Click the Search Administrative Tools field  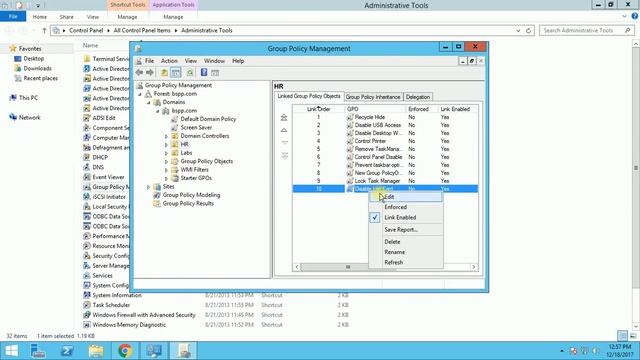click(587, 31)
